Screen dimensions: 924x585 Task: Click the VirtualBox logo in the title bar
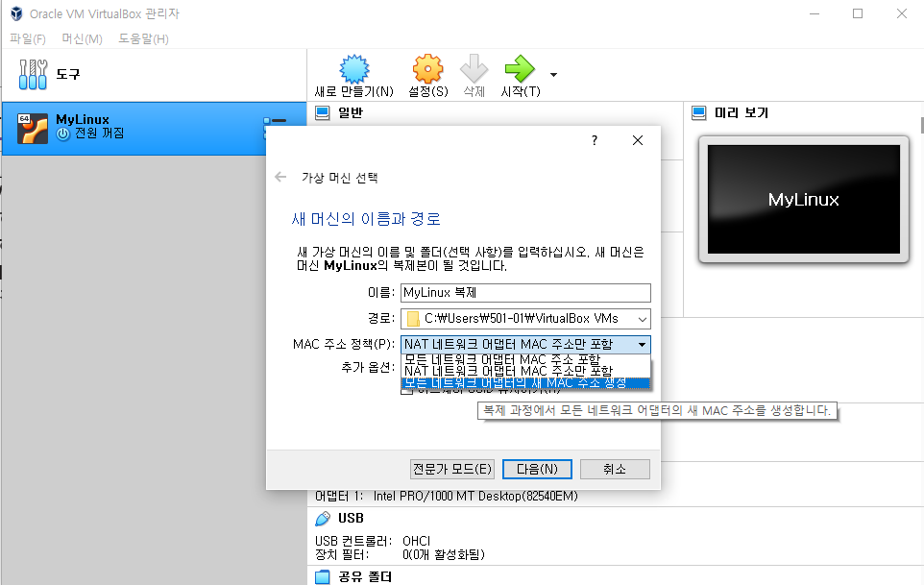point(16,13)
